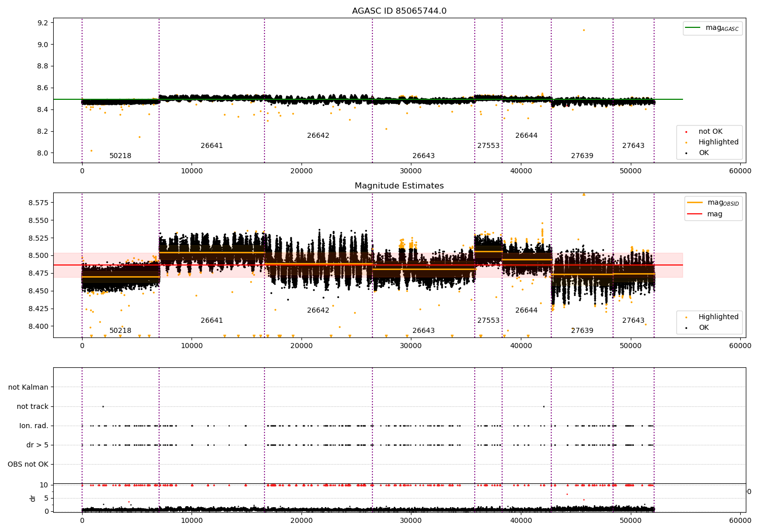Click the orange outlier point near magnitude 8.0
760x532 pixels.
(x=91, y=150)
